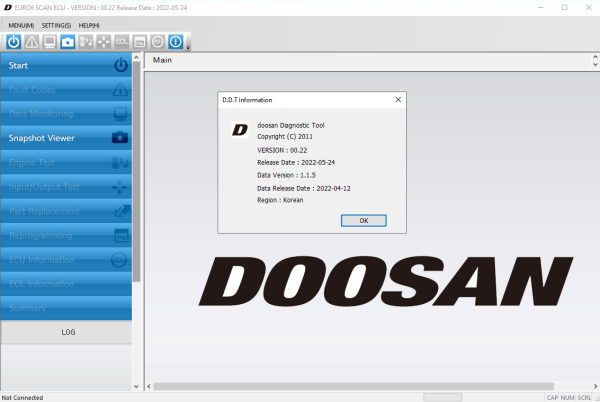Click the blue Info toolbar icon

pyautogui.click(x=176, y=42)
